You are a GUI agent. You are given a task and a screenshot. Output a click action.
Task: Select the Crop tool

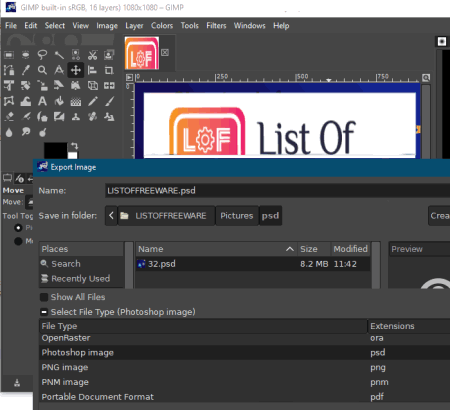tap(109, 70)
